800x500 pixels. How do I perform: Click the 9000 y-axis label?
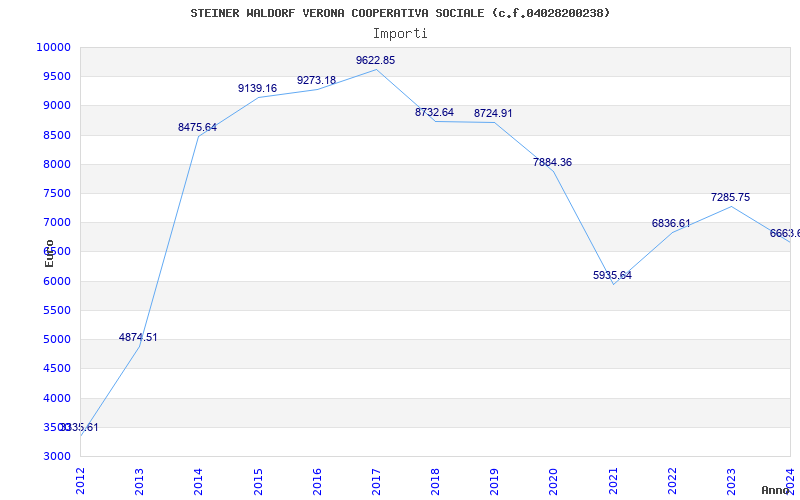[56, 106]
